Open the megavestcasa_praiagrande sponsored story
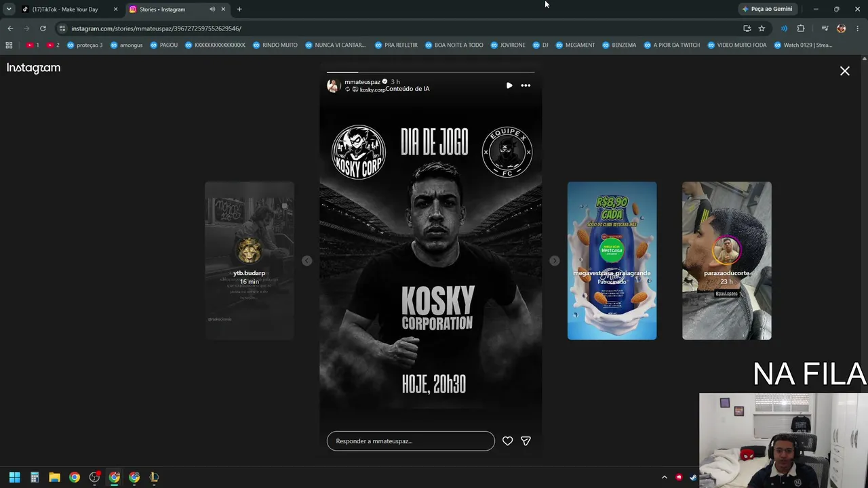Image resolution: width=868 pixels, height=488 pixels. [x=612, y=261]
